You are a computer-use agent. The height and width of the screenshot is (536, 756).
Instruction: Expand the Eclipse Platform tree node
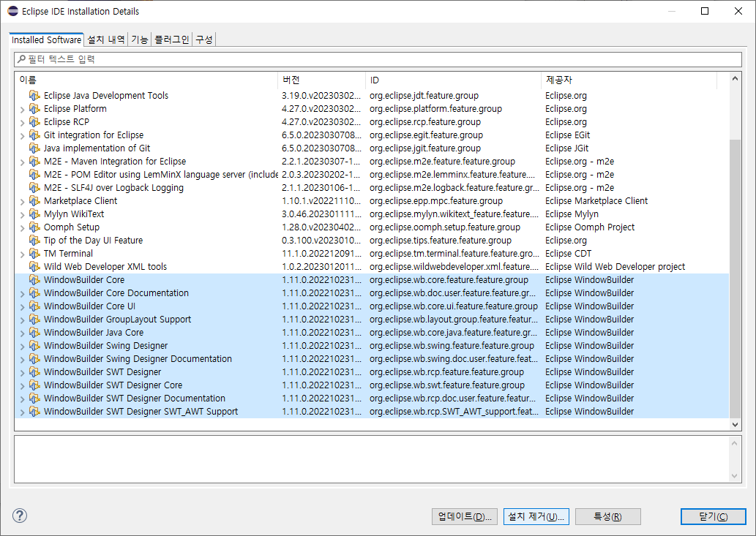[x=22, y=109]
